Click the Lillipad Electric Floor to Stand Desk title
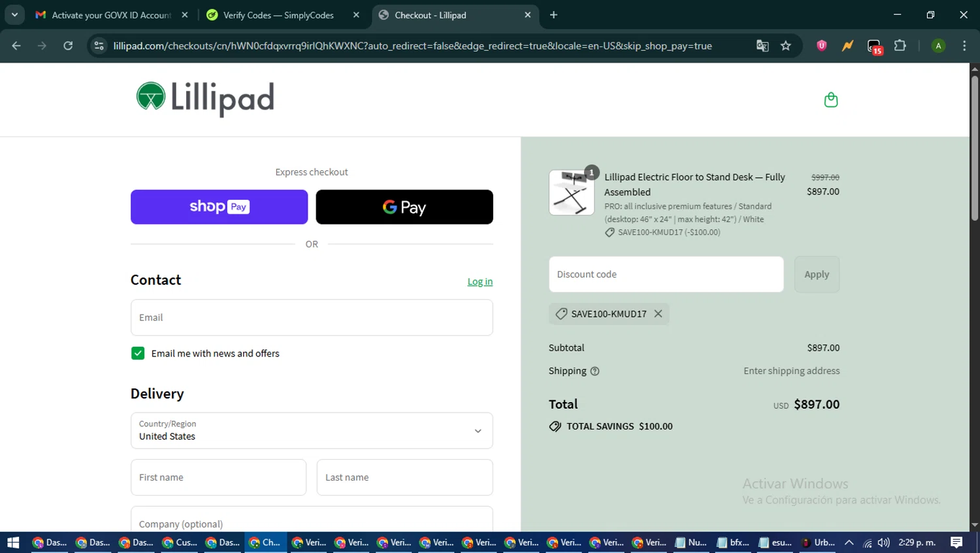Viewport: 980px width, 553px height. (694, 185)
